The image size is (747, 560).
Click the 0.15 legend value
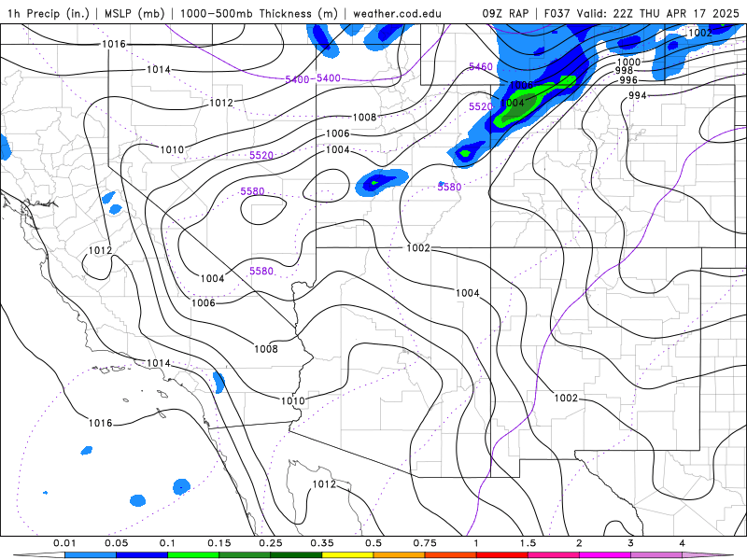(219, 543)
